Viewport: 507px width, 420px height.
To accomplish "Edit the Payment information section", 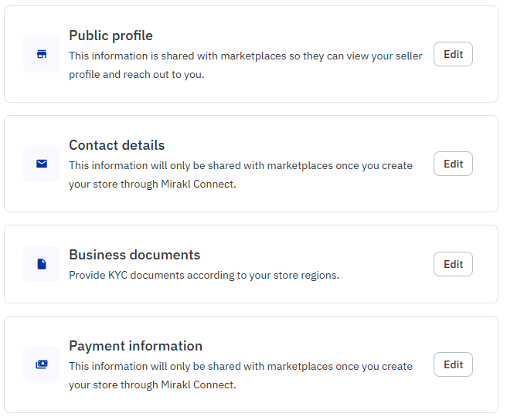I will [453, 364].
